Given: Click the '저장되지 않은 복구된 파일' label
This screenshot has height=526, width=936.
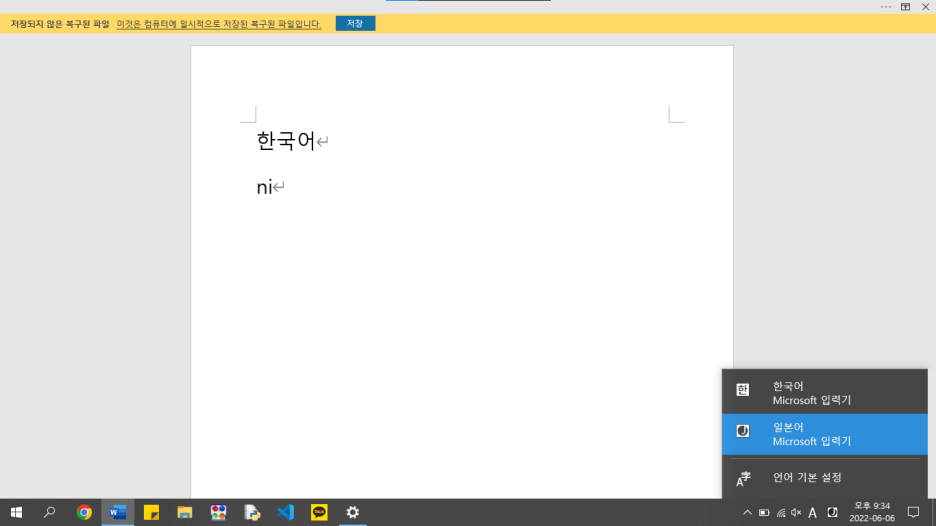Looking at the screenshot, I should click(60, 24).
